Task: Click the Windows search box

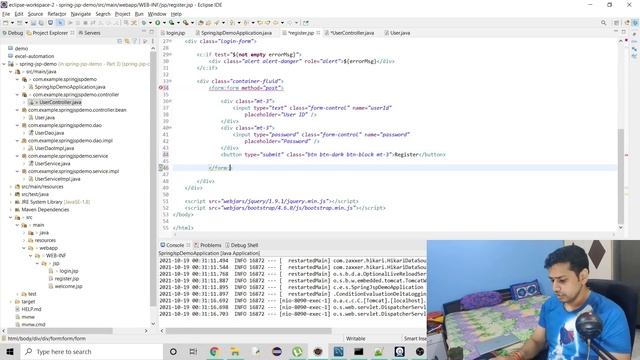Action: [91, 351]
